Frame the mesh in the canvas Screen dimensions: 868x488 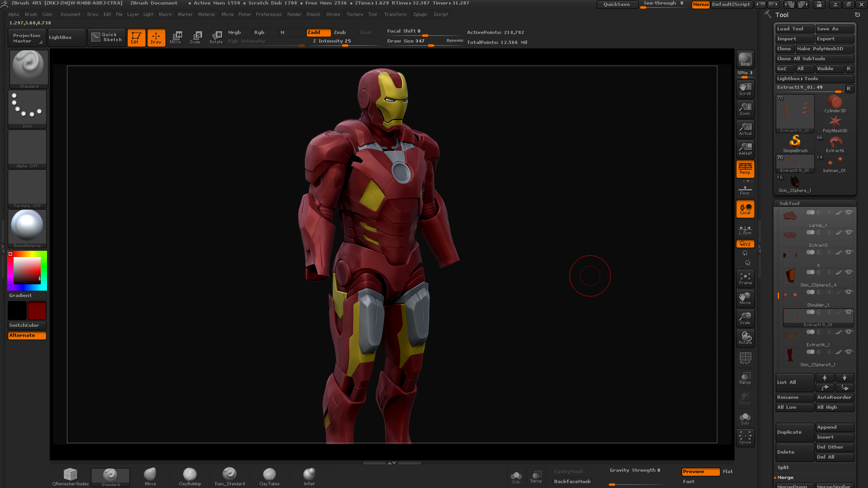click(x=745, y=278)
